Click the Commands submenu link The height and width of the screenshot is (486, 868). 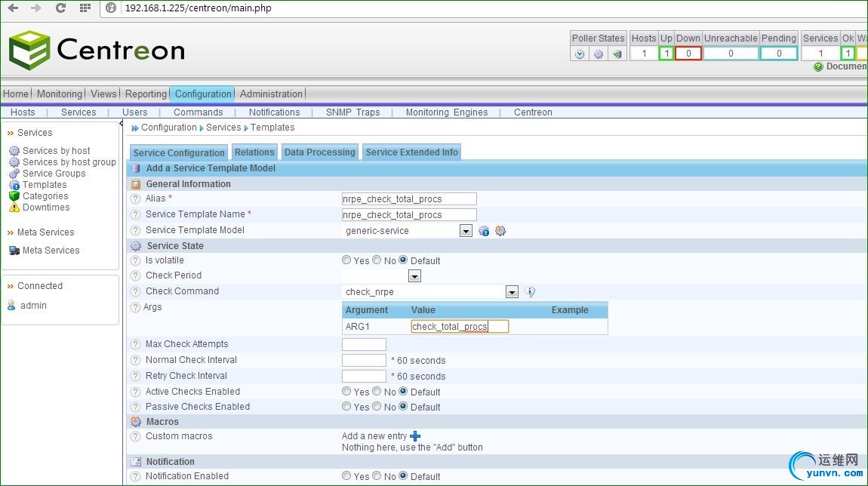[198, 112]
